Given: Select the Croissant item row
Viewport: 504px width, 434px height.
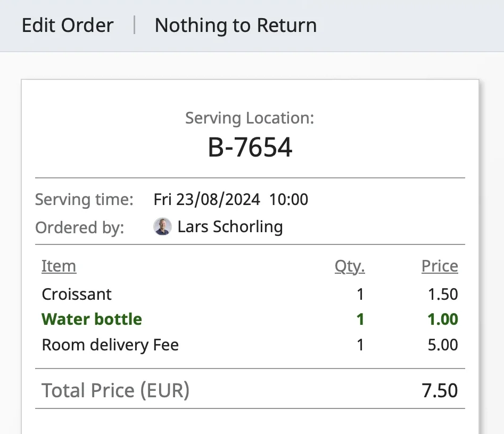Looking at the screenshot, I should (250, 294).
